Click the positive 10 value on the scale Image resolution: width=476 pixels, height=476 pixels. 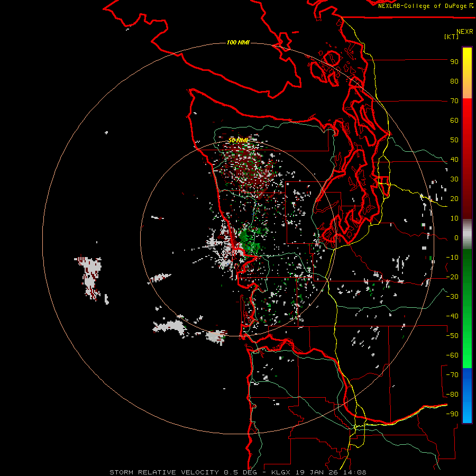(x=454, y=218)
